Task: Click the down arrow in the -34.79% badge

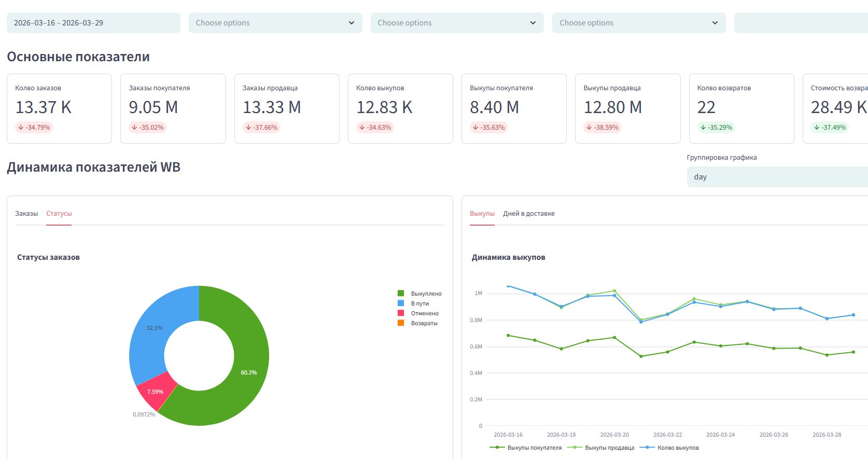Action: [21, 128]
